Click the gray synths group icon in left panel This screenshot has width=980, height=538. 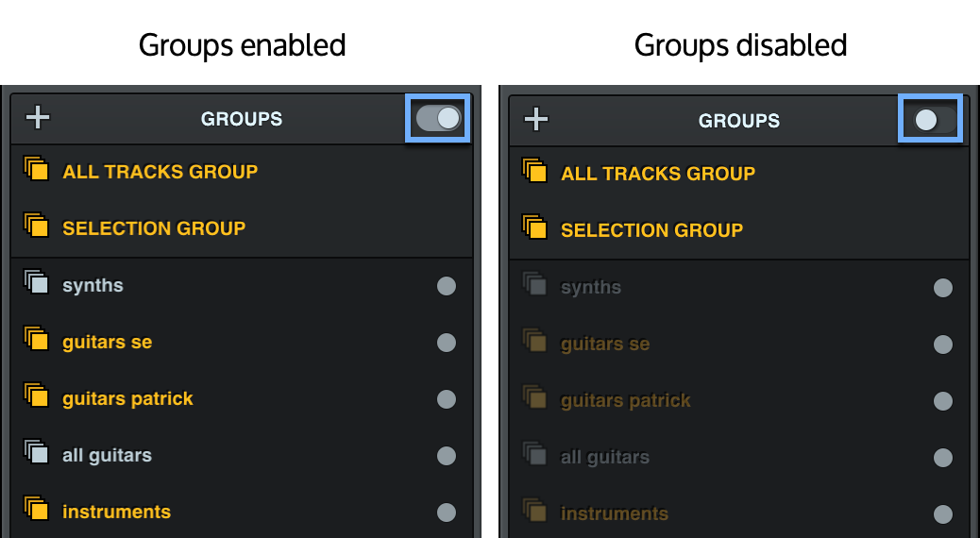click(36, 284)
